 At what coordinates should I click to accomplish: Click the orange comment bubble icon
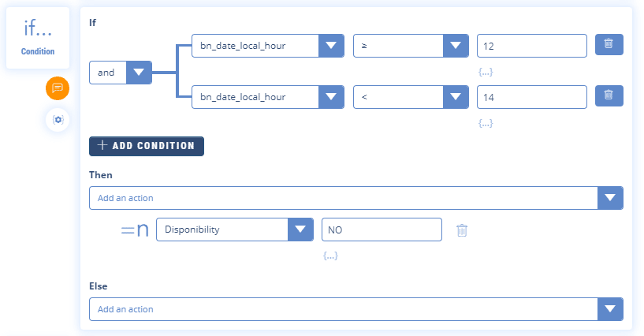[58, 88]
